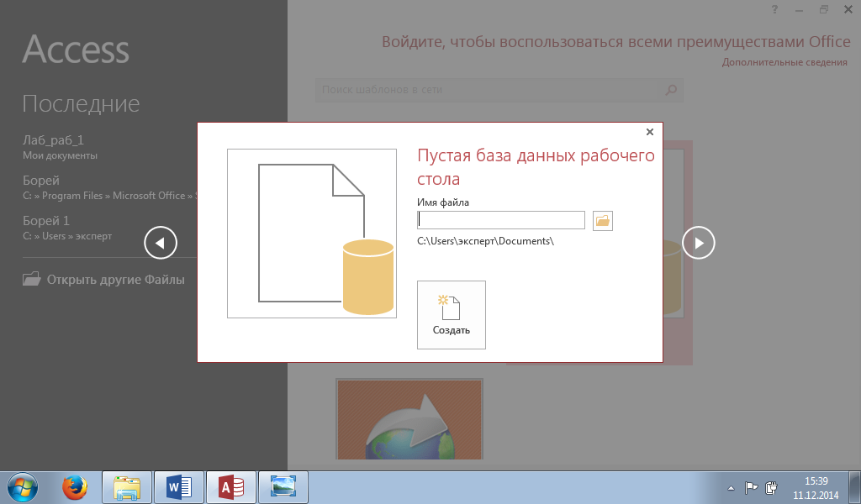Click Открыть другие Файлы
The width and height of the screenshot is (861, 504).
[x=103, y=279]
